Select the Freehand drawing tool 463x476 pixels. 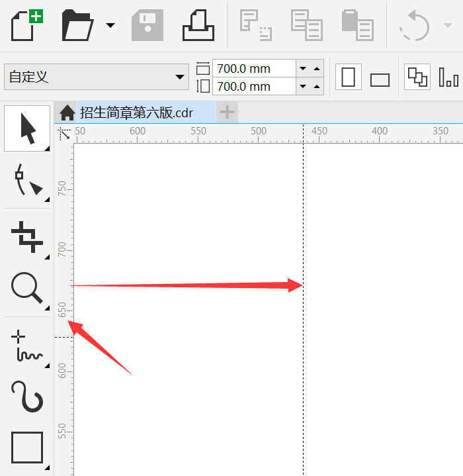[x=27, y=346]
